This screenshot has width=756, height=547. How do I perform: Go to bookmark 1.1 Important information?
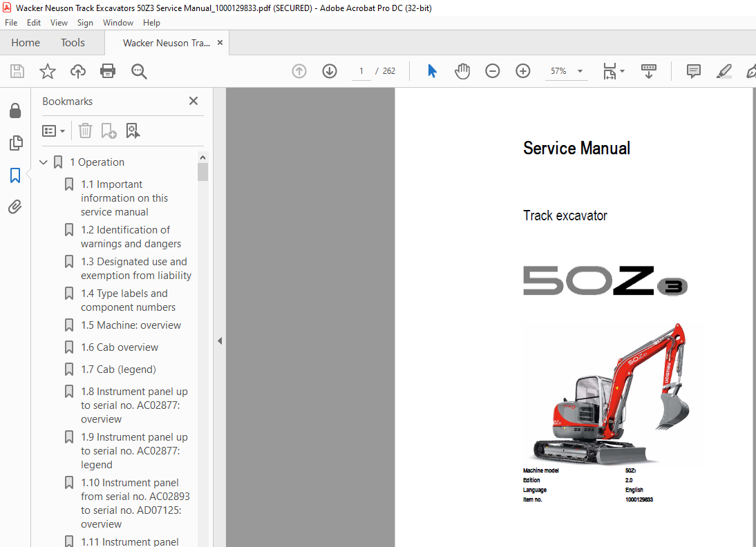(x=124, y=198)
